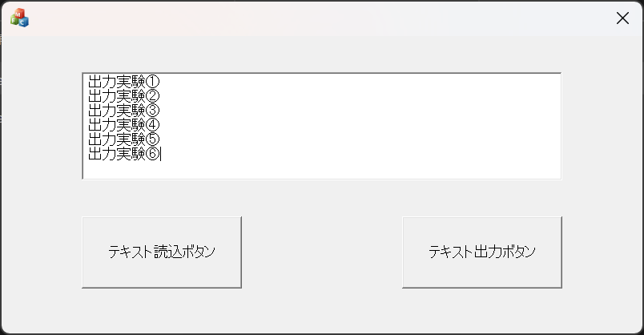Click the blank line below 出力実験⑥
Image resolution: width=644 pixels, height=335 pixels.
point(240,168)
